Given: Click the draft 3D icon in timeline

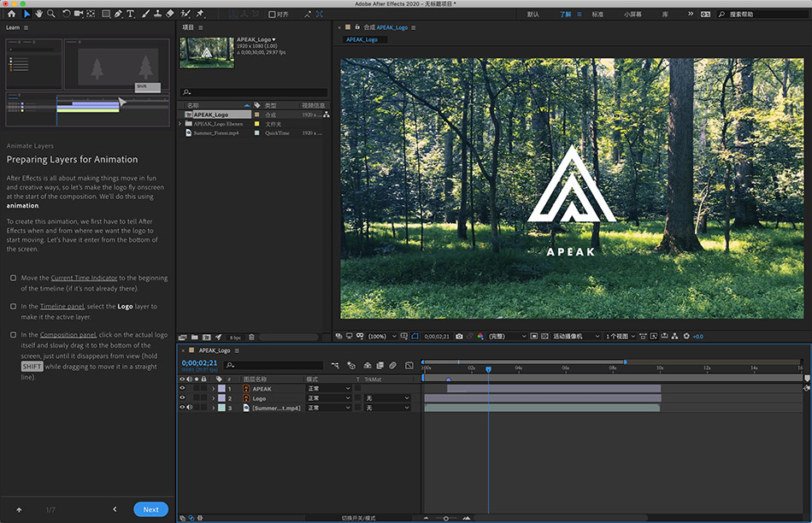Looking at the screenshot, I should point(351,366).
